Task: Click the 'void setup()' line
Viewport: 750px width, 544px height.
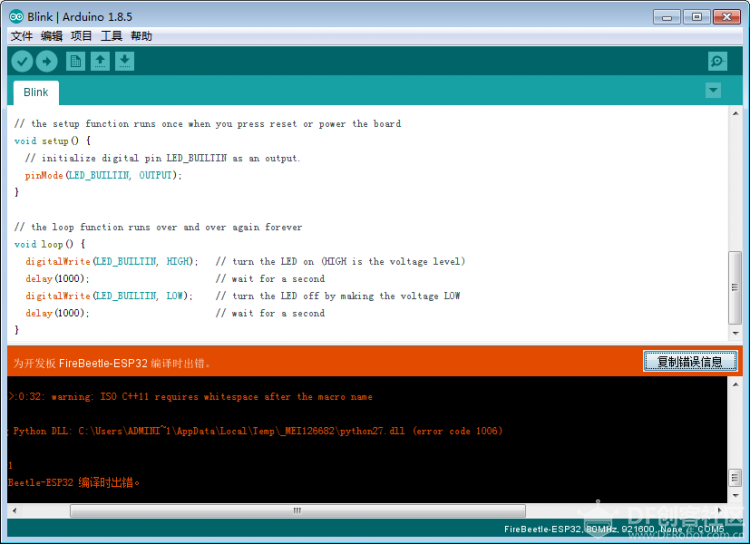Action: pos(53,141)
